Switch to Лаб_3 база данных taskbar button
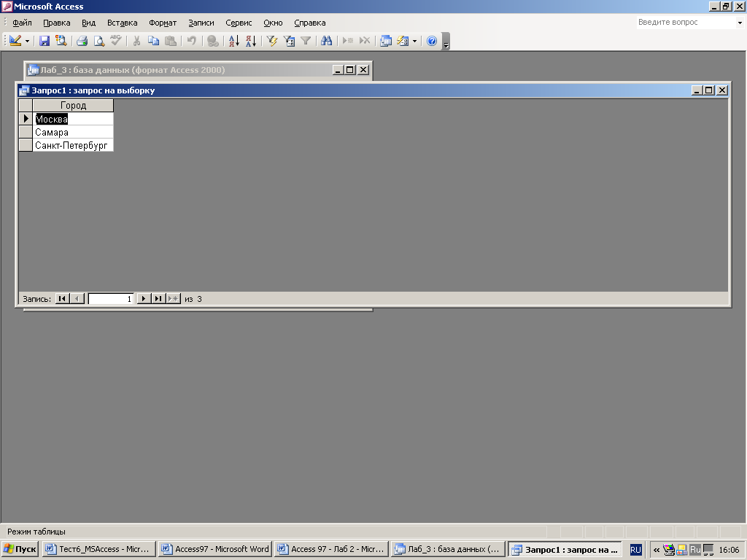The image size is (747, 560). (447, 549)
